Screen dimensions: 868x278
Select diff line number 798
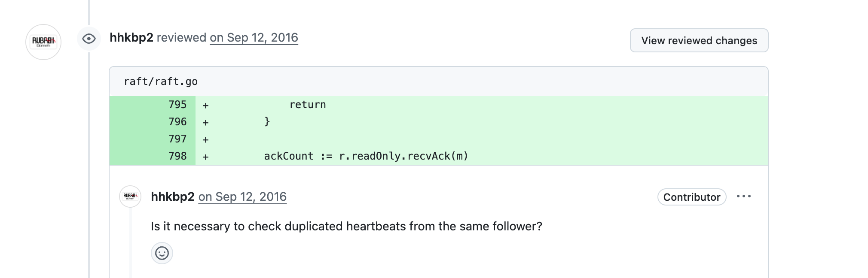(177, 156)
